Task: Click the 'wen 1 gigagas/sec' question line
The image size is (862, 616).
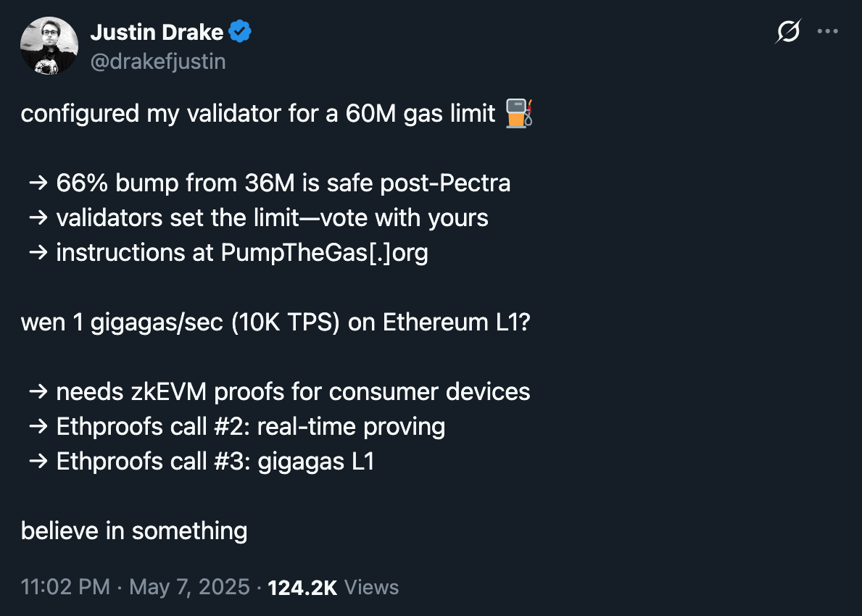Action: pyautogui.click(x=277, y=322)
